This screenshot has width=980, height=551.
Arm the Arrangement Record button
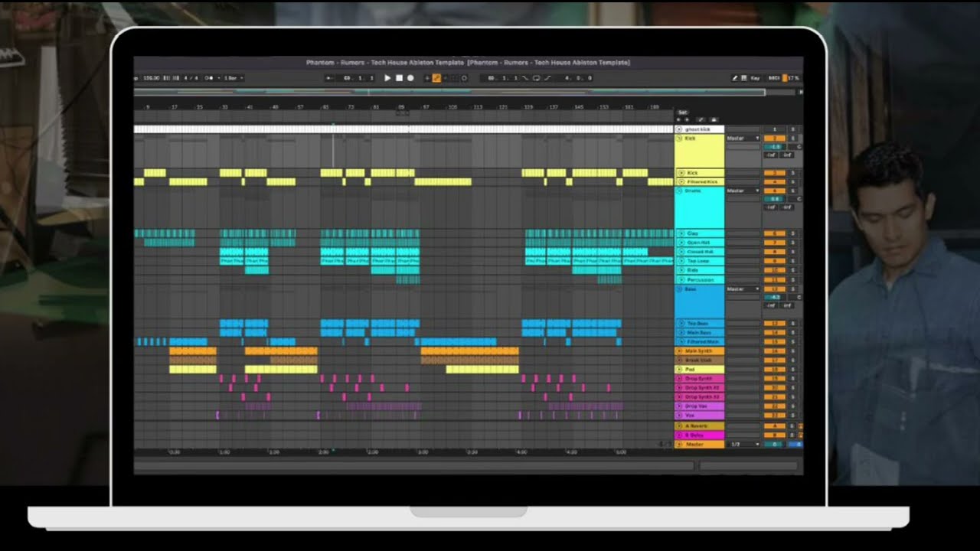pyautogui.click(x=410, y=78)
